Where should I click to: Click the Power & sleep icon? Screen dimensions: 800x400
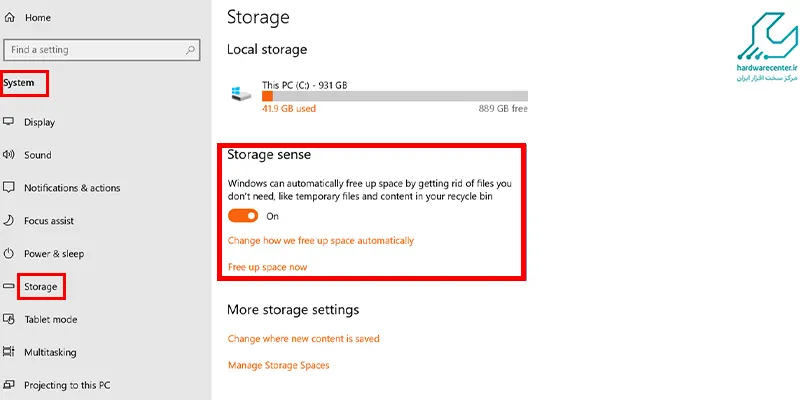point(9,254)
